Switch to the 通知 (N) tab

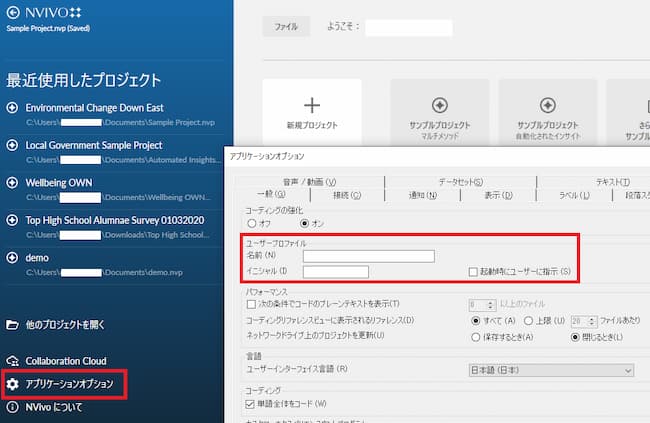[423, 195]
